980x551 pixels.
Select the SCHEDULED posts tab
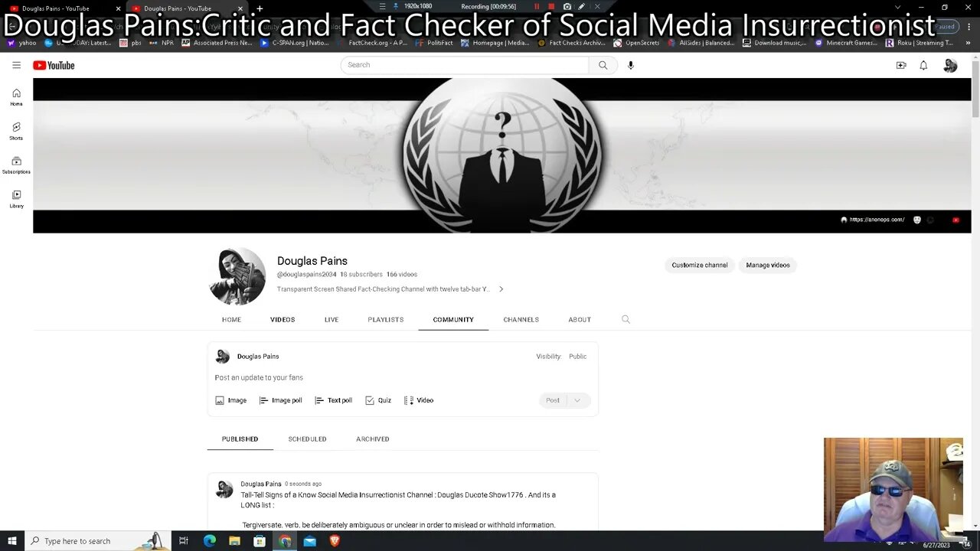(x=307, y=439)
